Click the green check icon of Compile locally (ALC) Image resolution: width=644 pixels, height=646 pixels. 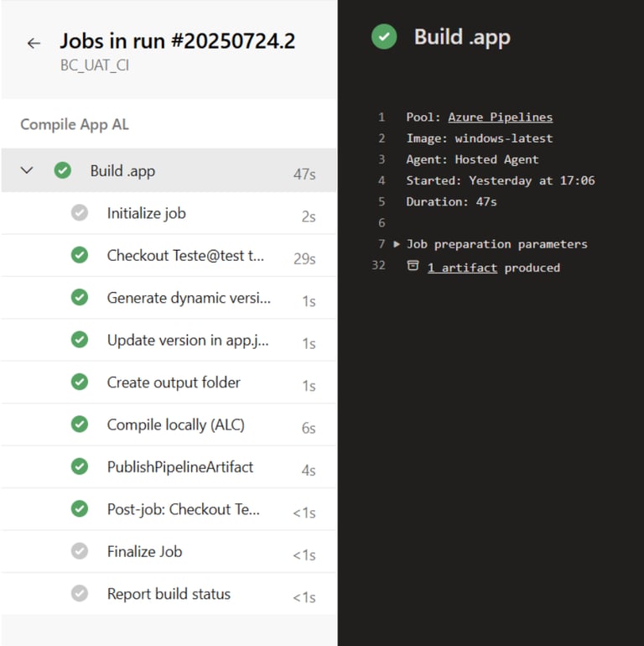[x=80, y=425]
